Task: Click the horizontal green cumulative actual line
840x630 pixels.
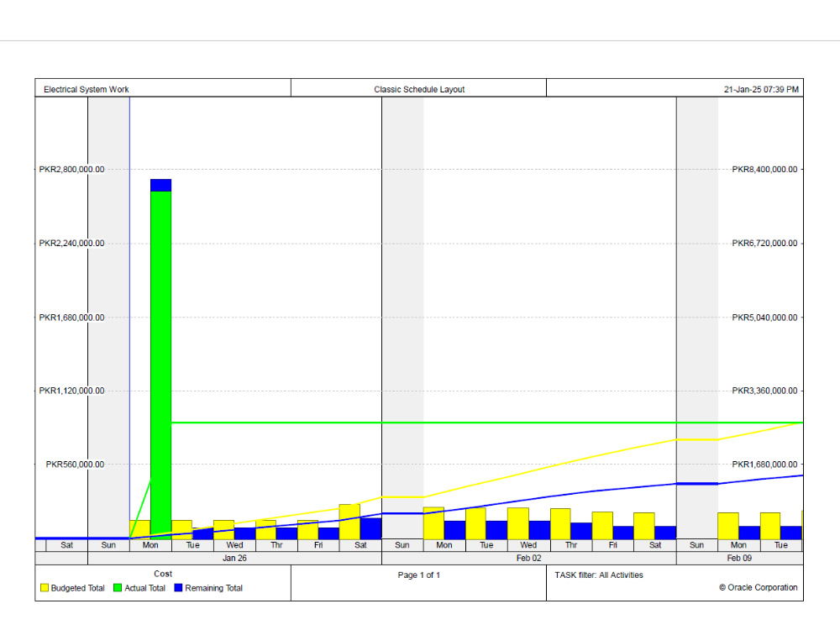Action: click(x=487, y=423)
